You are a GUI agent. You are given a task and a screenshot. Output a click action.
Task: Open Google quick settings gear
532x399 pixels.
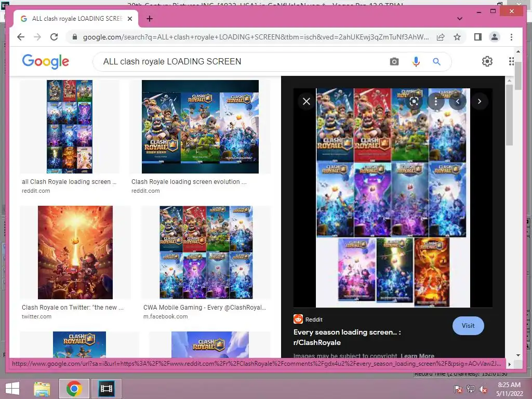487,61
